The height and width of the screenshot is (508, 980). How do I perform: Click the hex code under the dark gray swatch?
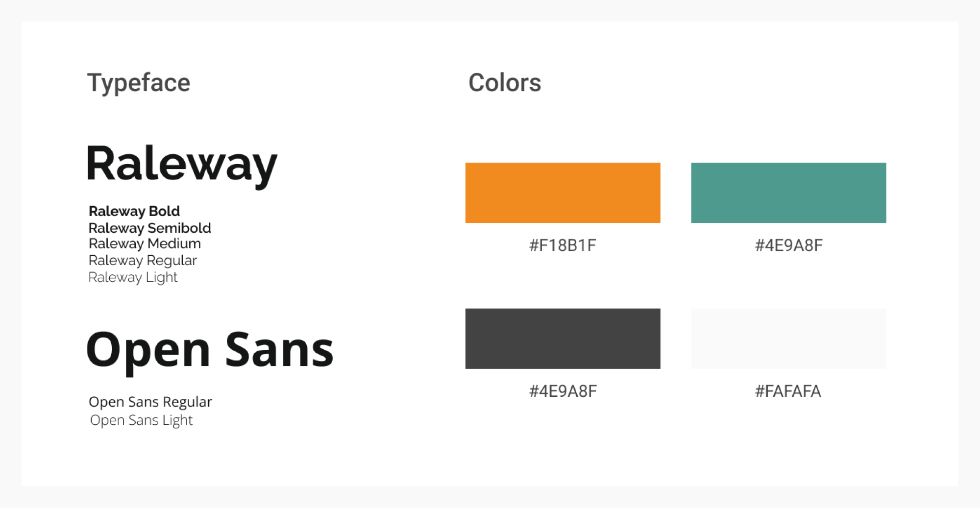[563, 391]
